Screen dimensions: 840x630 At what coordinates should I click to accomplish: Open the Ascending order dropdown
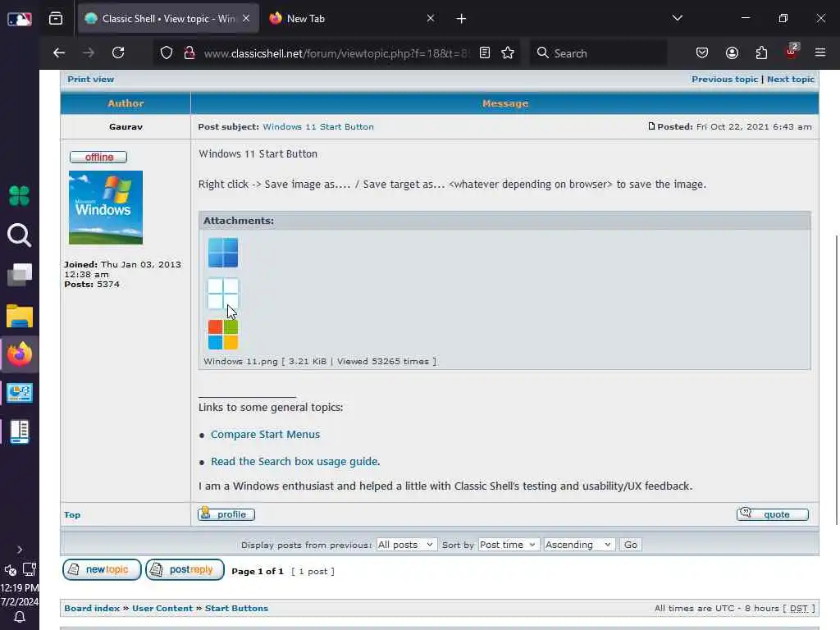point(579,545)
